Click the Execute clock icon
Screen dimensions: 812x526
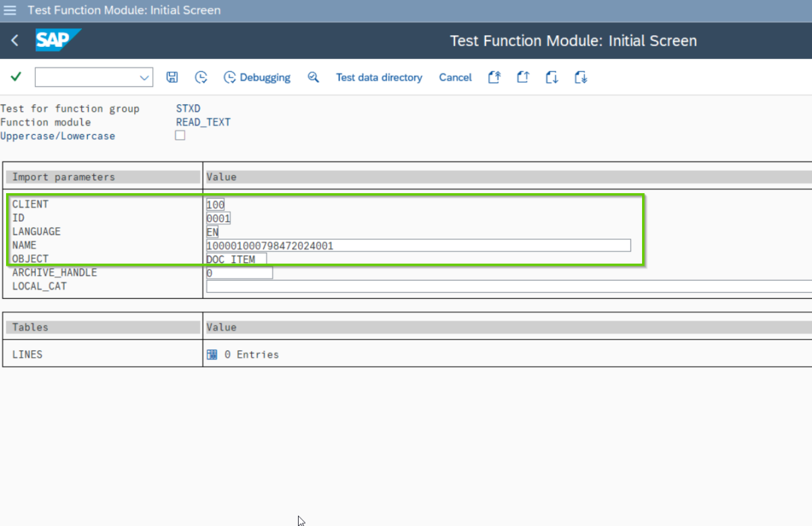(201, 77)
